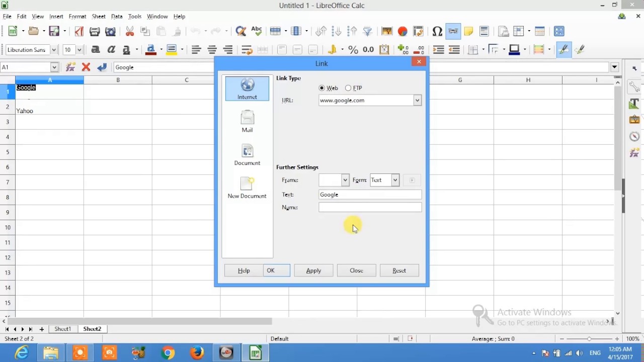644x362 pixels.
Task: Open Firefox from the taskbar
Action: [x=197, y=352]
